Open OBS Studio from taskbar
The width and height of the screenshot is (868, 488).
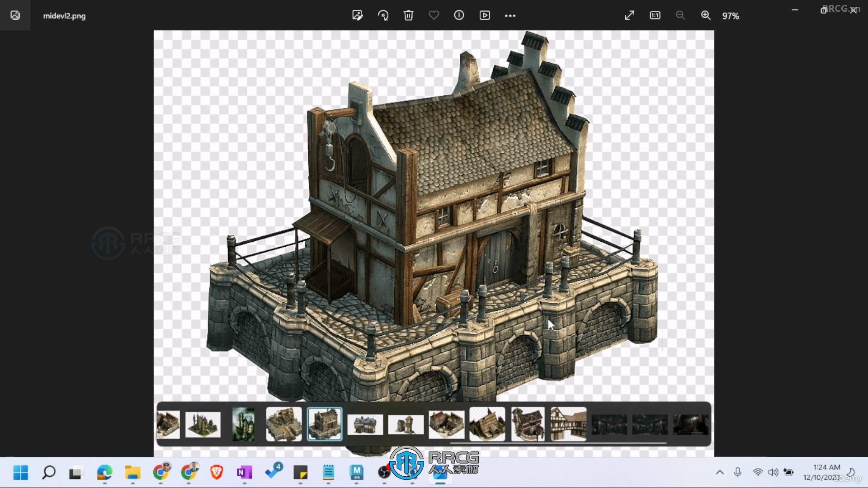click(x=384, y=473)
